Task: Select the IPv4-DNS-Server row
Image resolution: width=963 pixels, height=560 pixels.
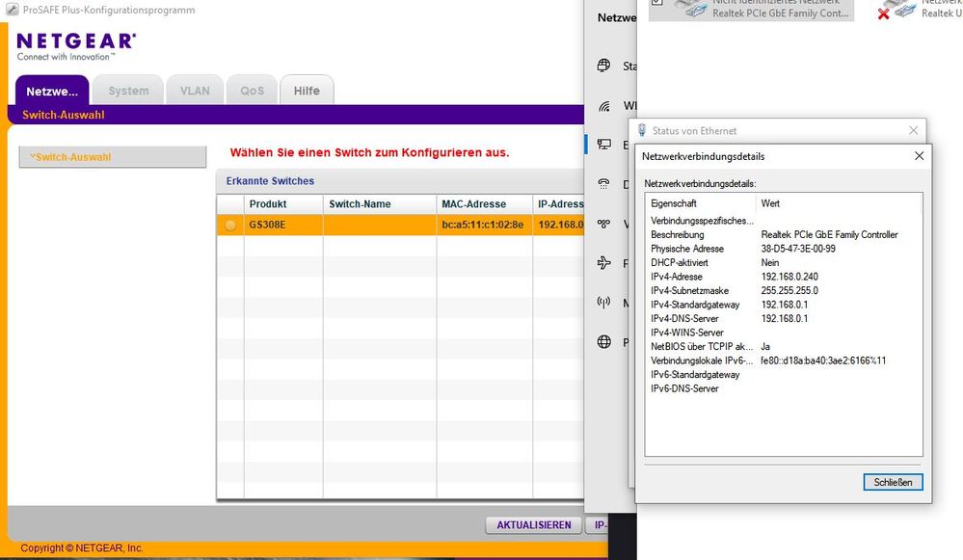Action: 783,319
